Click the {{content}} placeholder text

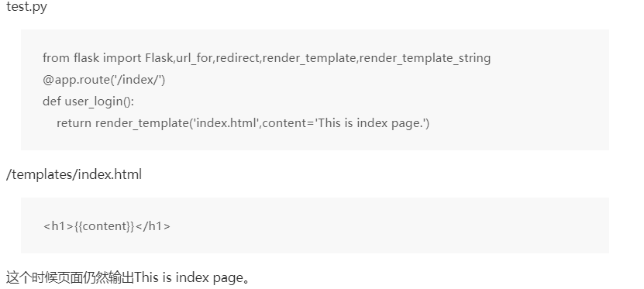(105, 226)
